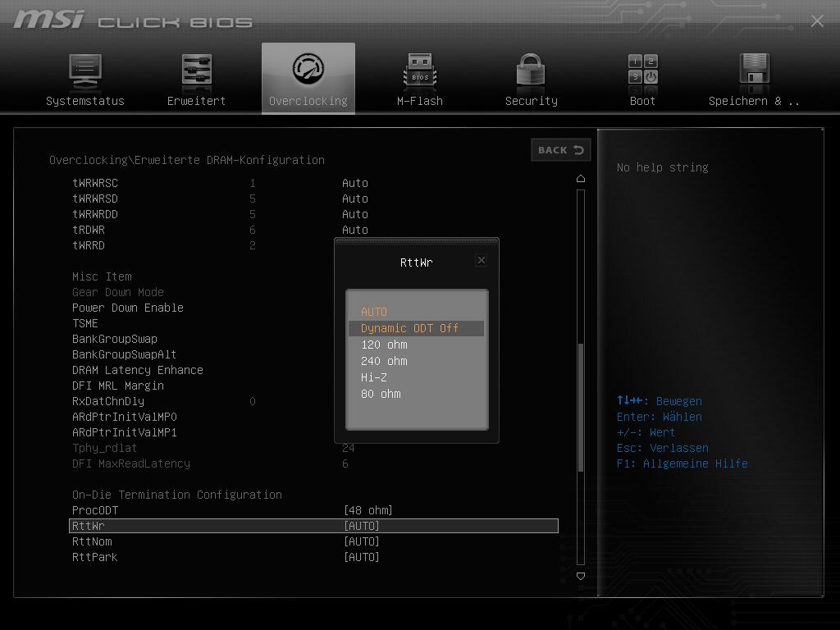
Task: Click the BACK button
Action: tap(560, 150)
